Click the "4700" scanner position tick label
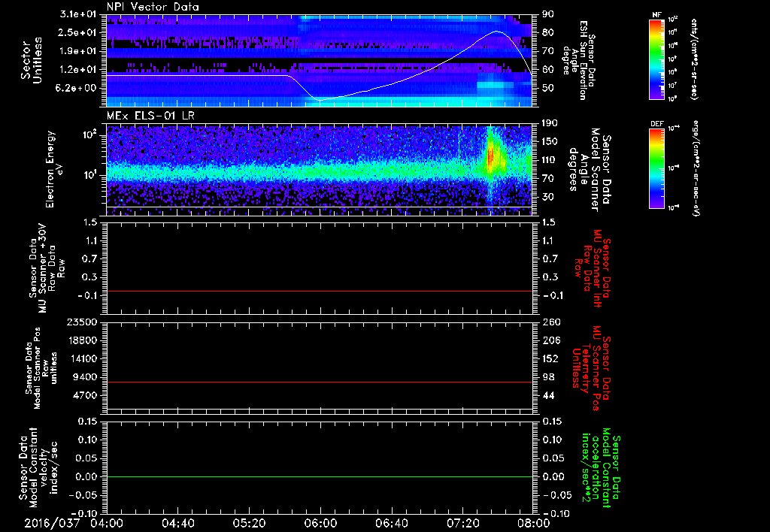 point(85,395)
